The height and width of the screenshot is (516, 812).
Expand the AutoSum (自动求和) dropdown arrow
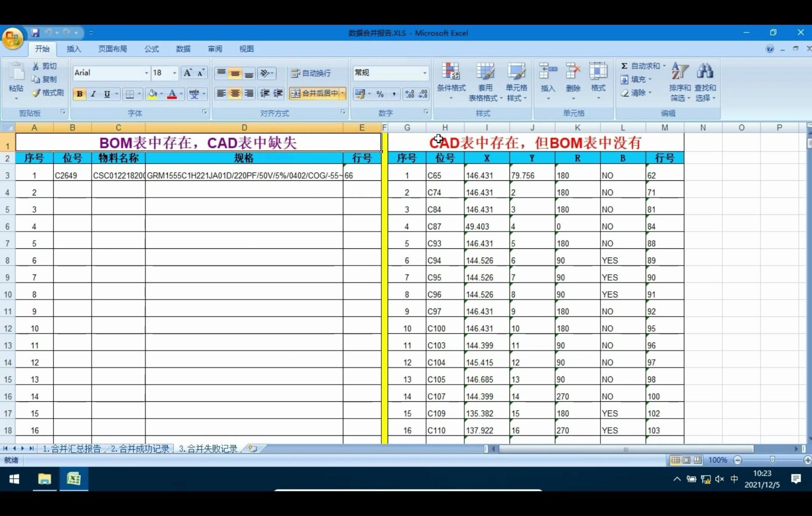coord(664,66)
